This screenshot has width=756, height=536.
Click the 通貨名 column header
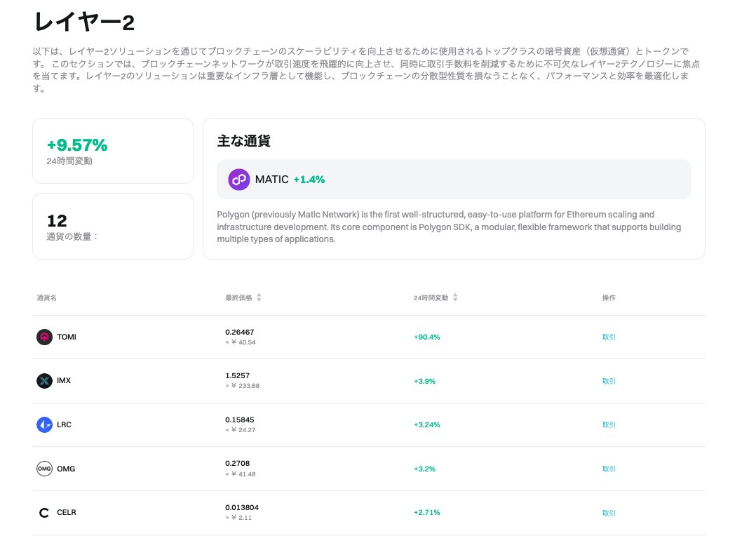coord(47,297)
